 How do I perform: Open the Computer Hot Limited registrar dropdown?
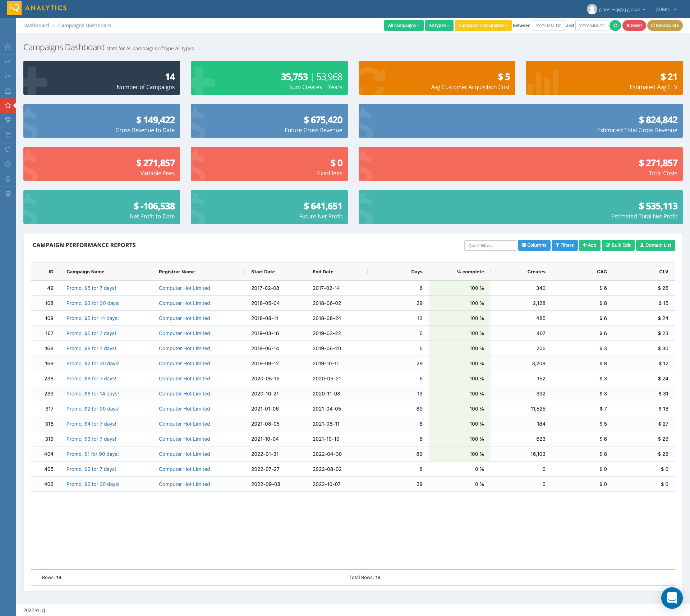483,26
